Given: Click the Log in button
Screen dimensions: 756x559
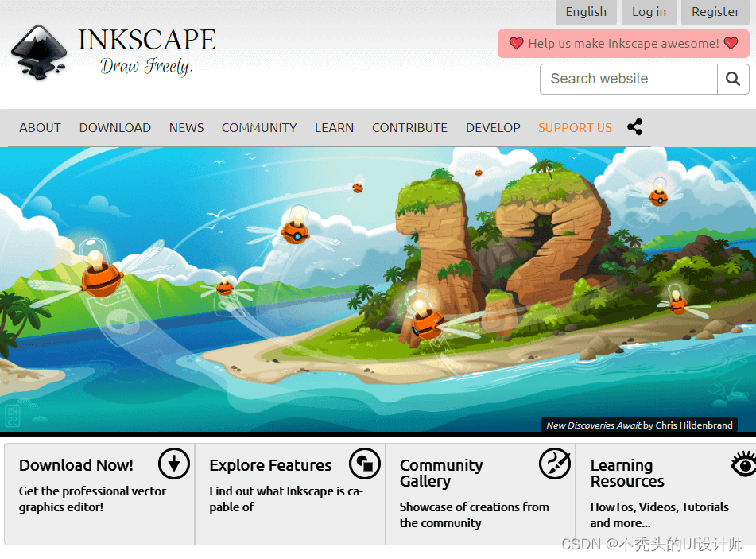Looking at the screenshot, I should click(x=649, y=12).
